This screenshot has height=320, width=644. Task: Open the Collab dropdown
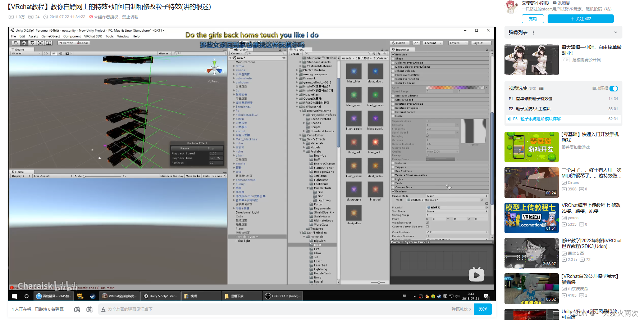(401, 43)
